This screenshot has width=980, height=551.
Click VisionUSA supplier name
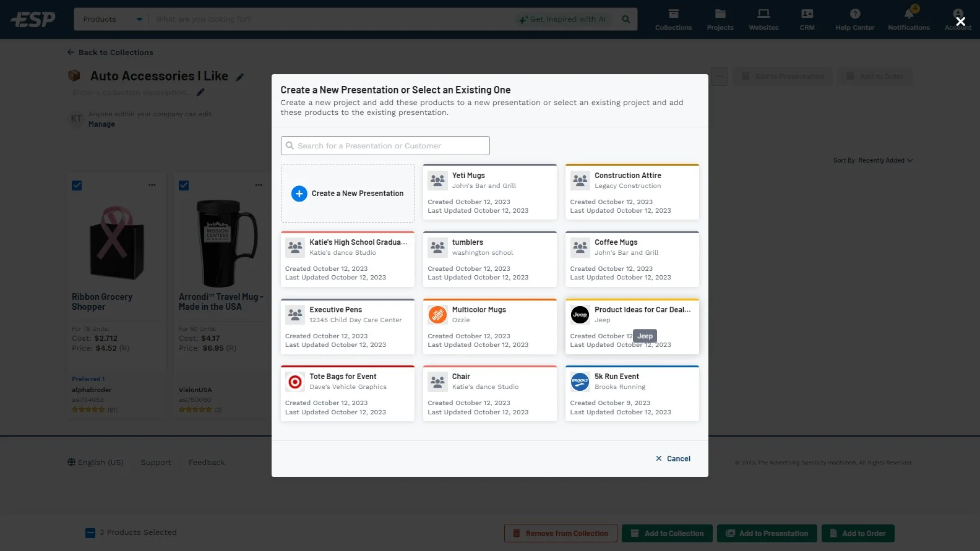(x=195, y=390)
